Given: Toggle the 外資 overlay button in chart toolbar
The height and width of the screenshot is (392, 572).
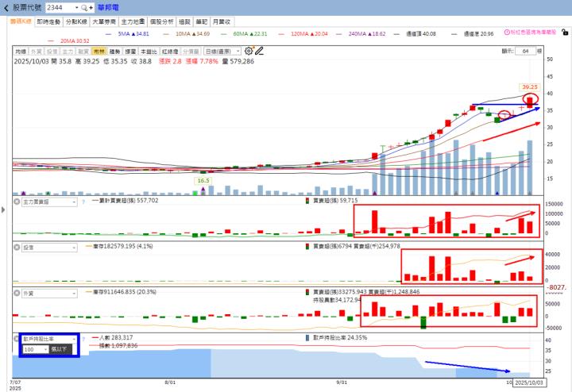Looking at the screenshot, I should pos(36,52).
